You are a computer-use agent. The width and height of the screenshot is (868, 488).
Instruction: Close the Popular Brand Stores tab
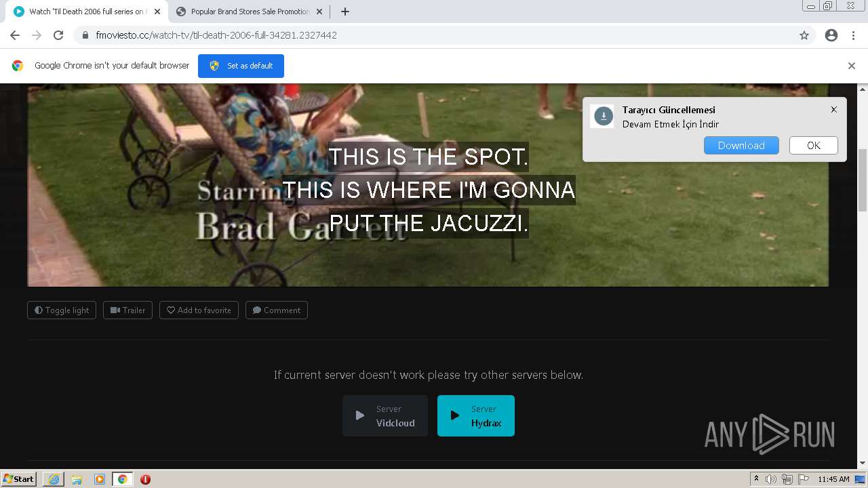tap(321, 12)
